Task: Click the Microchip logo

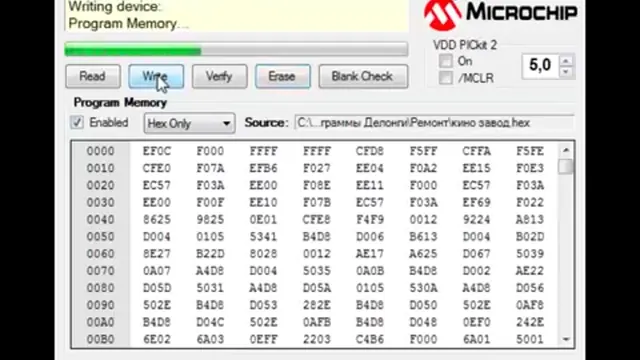Action: tap(501, 14)
